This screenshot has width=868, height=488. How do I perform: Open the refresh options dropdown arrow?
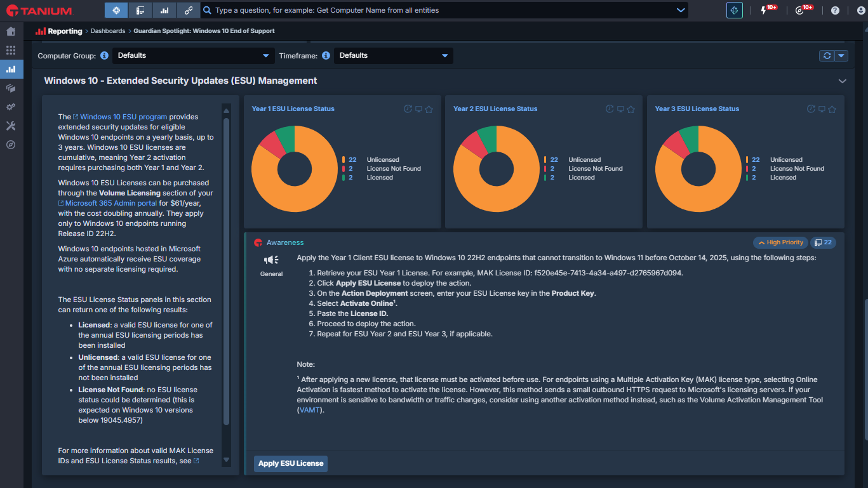tap(841, 56)
